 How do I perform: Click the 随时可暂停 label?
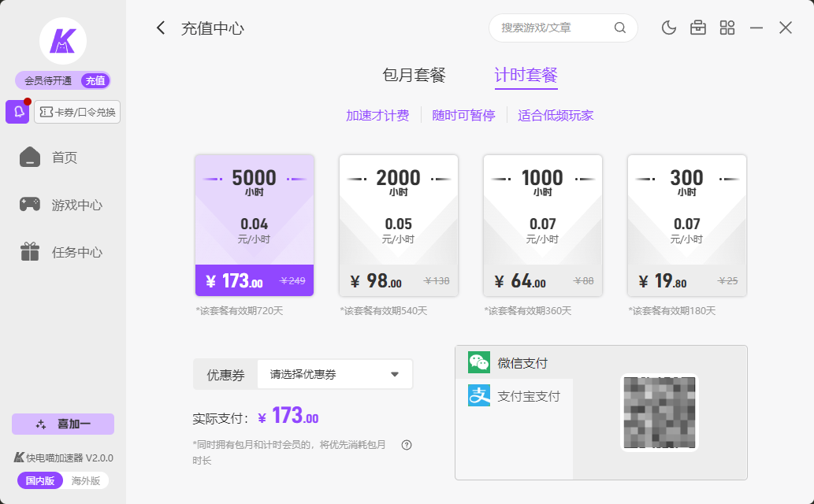pos(463,115)
